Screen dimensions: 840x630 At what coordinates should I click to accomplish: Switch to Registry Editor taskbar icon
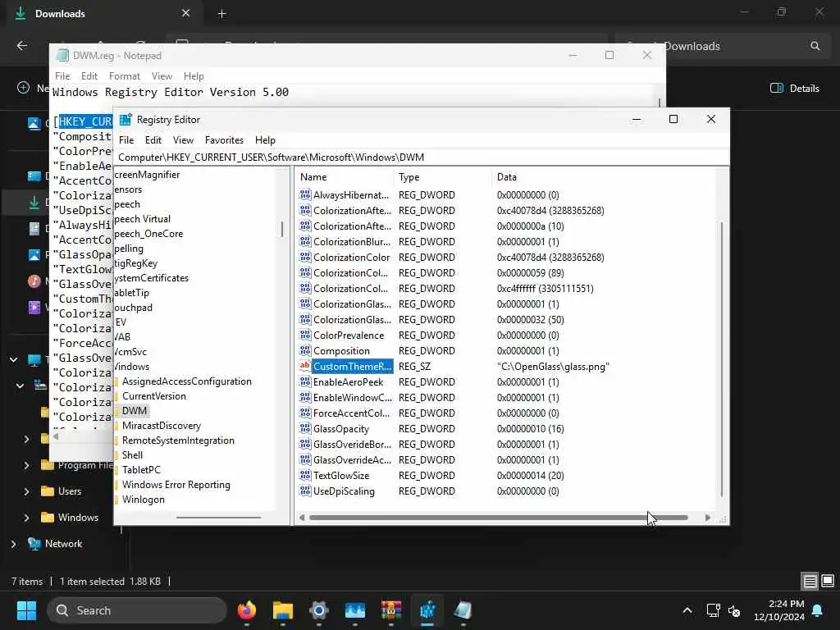coord(427,610)
